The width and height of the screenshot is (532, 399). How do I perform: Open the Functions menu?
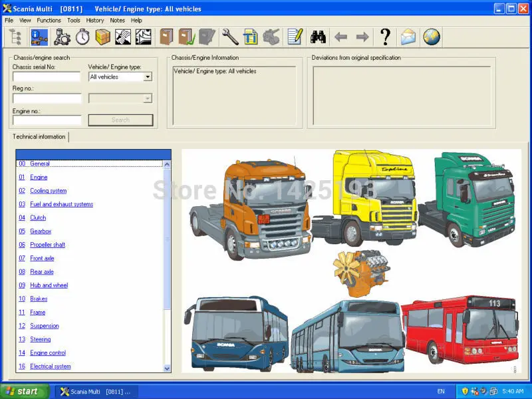tap(49, 21)
